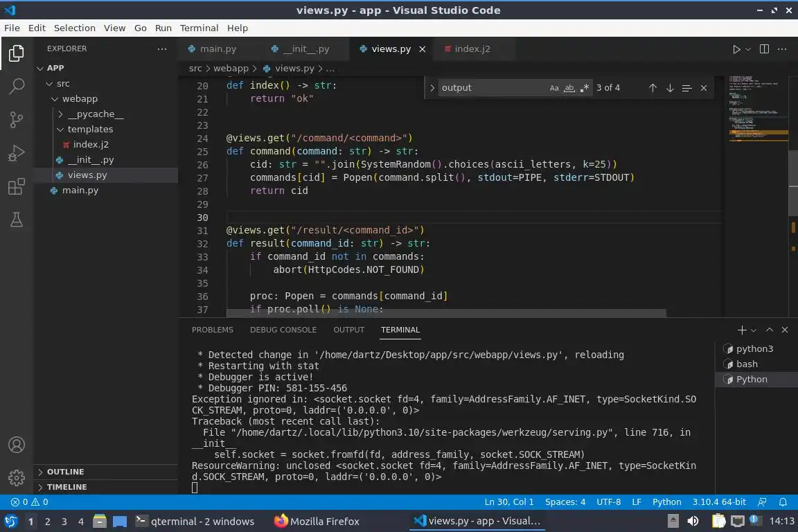798x532 pixels.
Task: Open the Source Control view
Action: click(17, 120)
